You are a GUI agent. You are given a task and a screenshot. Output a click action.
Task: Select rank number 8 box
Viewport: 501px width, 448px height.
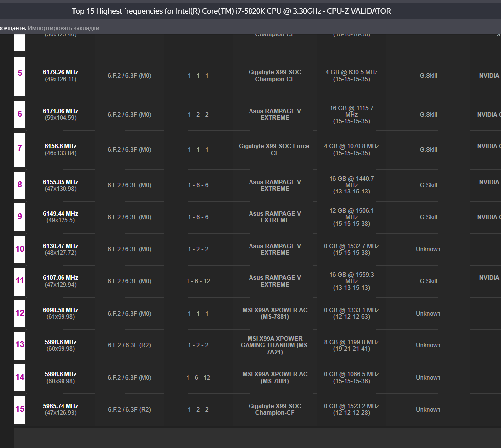pyautogui.click(x=20, y=185)
